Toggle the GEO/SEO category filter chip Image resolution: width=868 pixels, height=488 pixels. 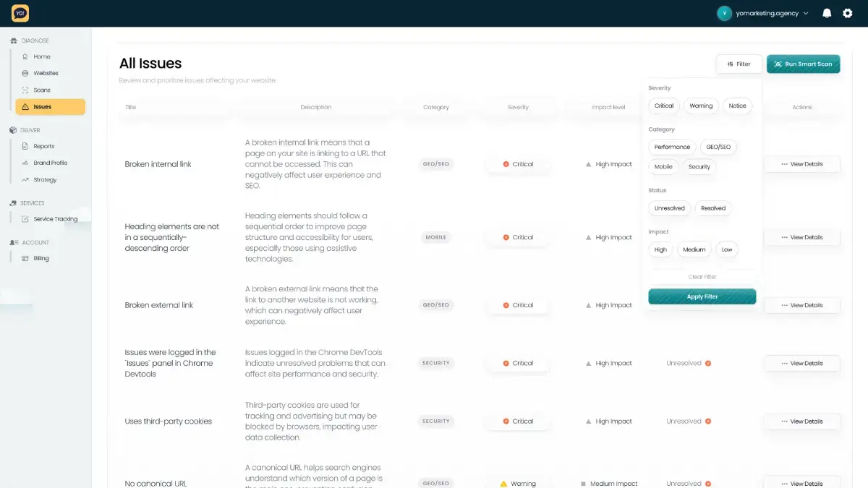click(718, 147)
